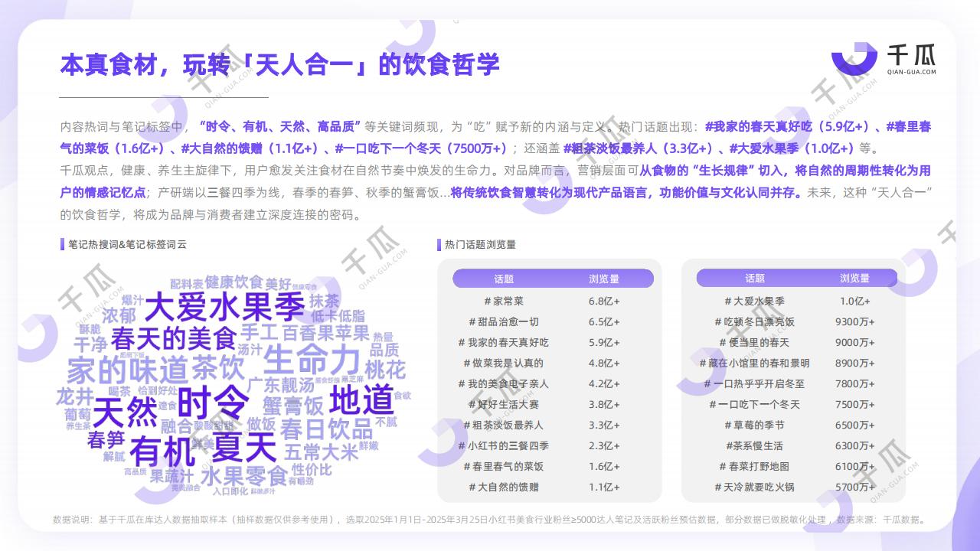Select the slide title 本真食材，玩转「天人合一」的饮食哲学

(x=279, y=64)
